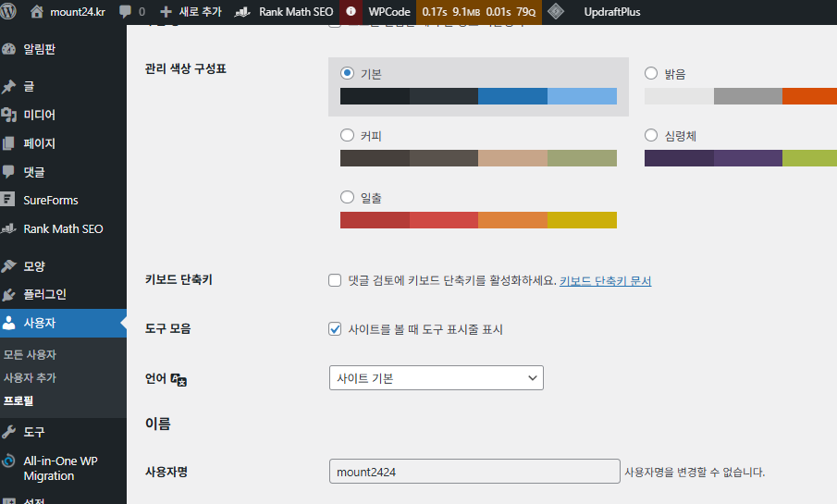Click the Rank Math SEO icon in top bar

[242, 12]
